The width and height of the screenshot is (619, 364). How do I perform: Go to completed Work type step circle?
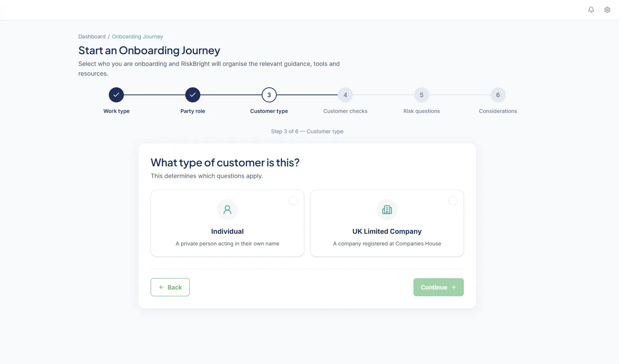coord(116,95)
